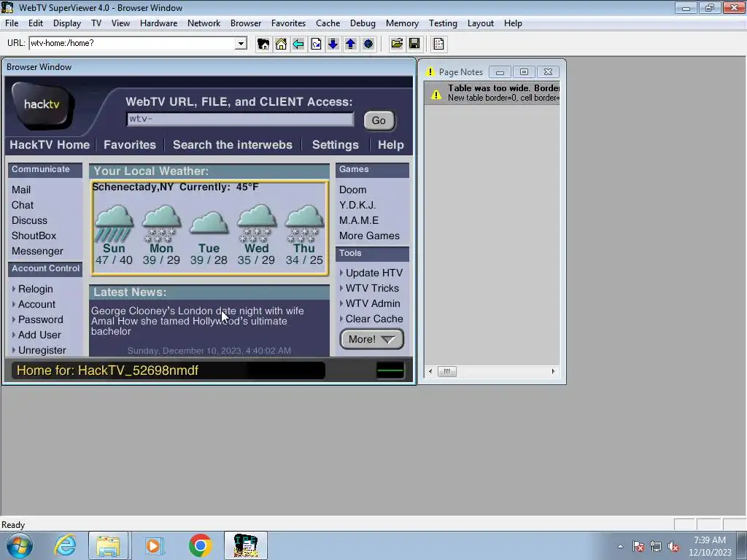The image size is (747, 560).
Task: Click the blue globe toolbar icon
Action: tap(368, 44)
